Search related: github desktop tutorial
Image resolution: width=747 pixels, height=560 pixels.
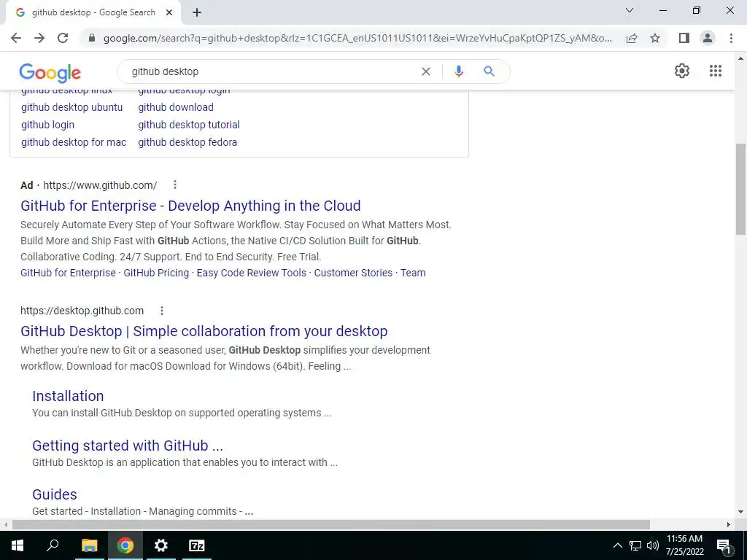189,125
